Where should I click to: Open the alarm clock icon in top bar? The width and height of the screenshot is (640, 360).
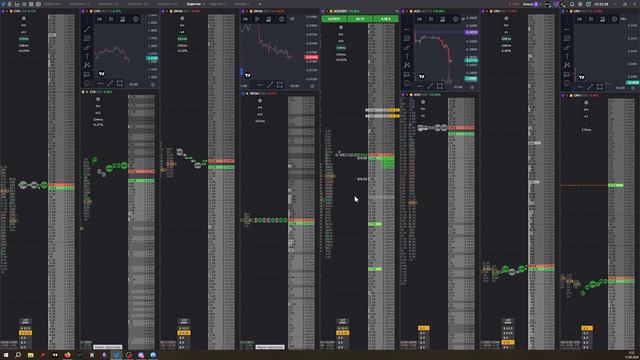coord(588,4)
